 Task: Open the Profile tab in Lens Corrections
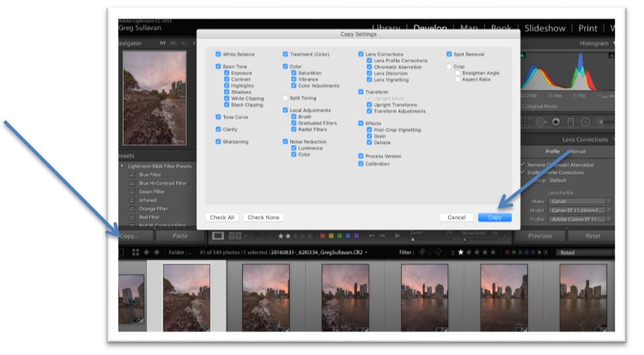click(552, 151)
